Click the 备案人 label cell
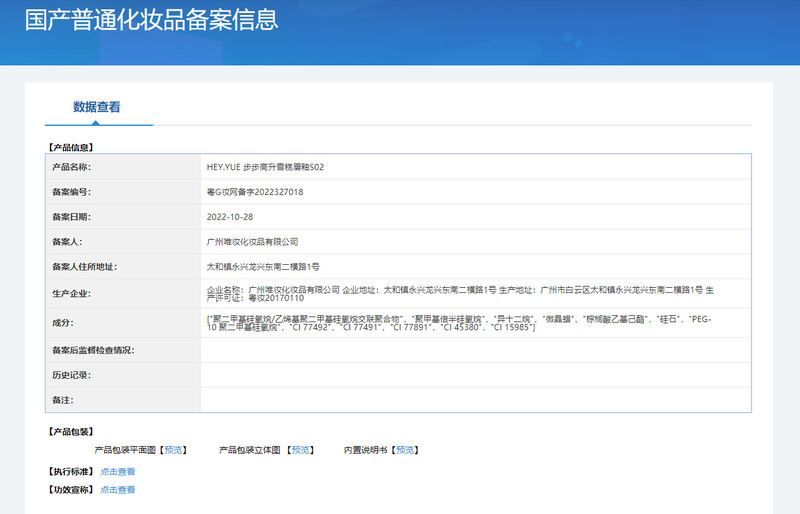The width and height of the screenshot is (800, 514). click(x=123, y=241)
